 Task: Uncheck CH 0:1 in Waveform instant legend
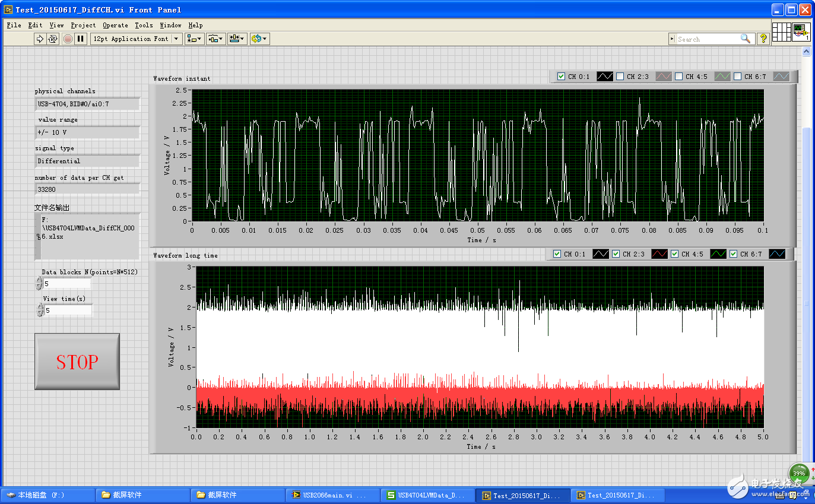[x=561, y=77]
